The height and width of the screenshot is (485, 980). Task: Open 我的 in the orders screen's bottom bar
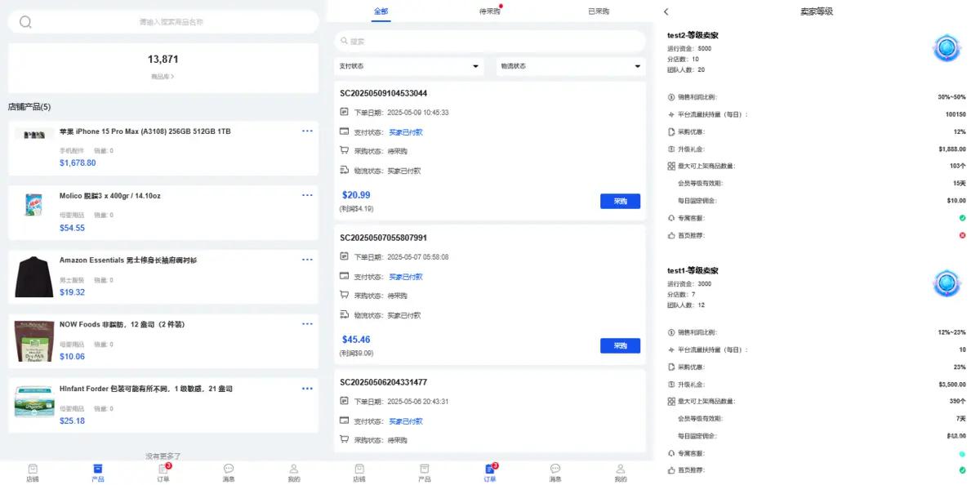coord(621,473)
